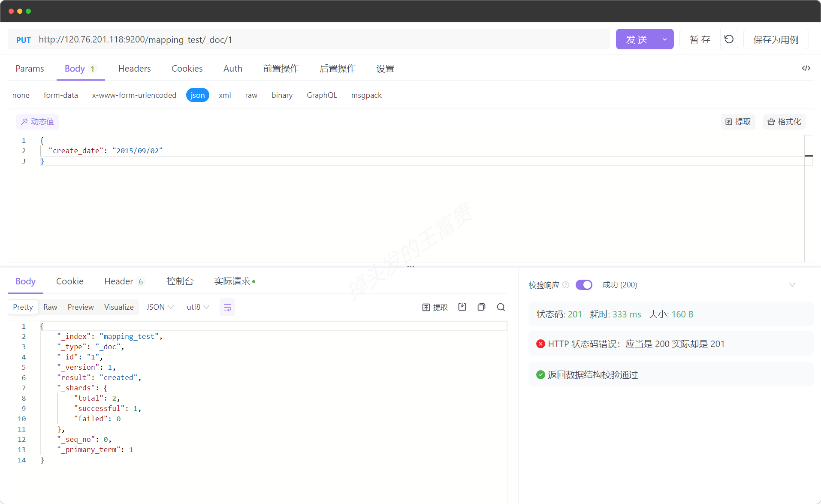Open the 实际请求 tab
Viewport: 821px width, 504px height.
234,281
